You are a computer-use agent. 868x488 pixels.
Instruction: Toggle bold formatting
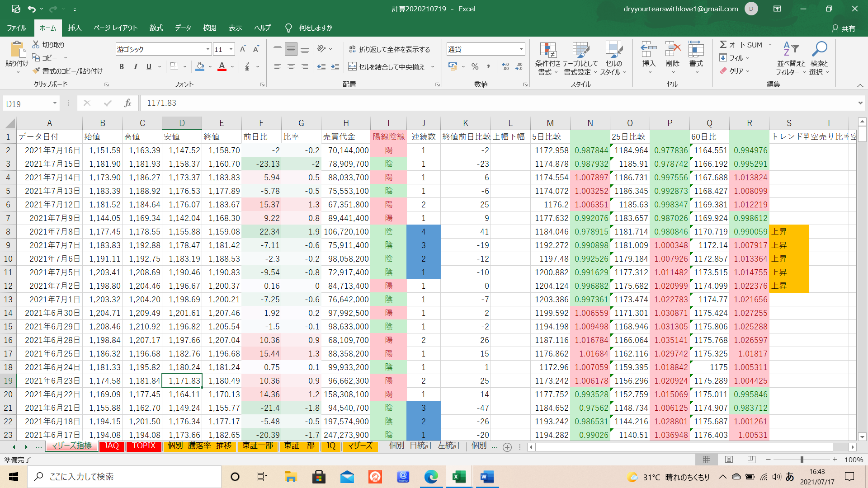(121, 67)
